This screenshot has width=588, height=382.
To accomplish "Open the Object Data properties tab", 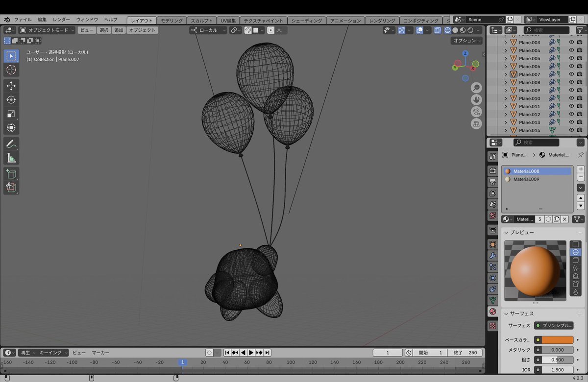I will [x=493, y=300].
